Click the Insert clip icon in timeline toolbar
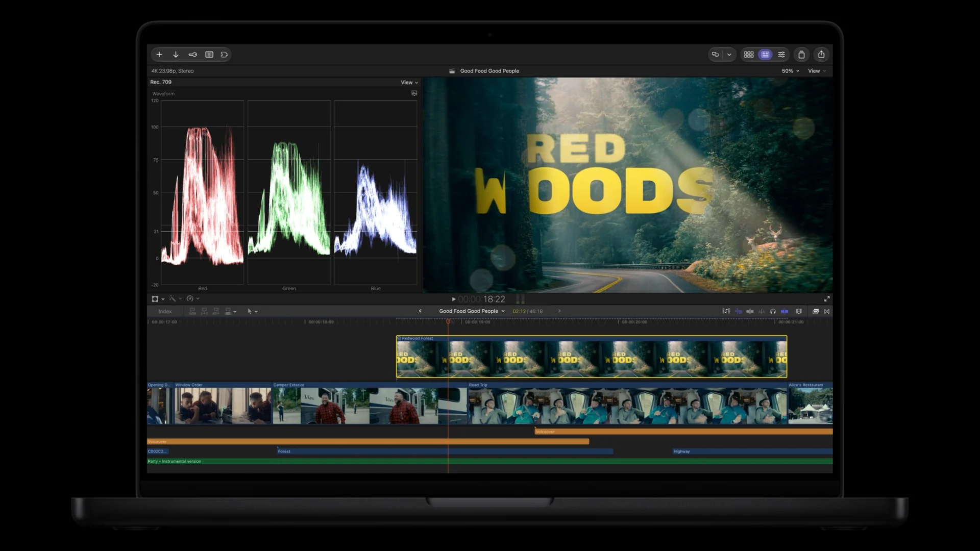This screenshot has height=551, width=980. click(204, 311)
